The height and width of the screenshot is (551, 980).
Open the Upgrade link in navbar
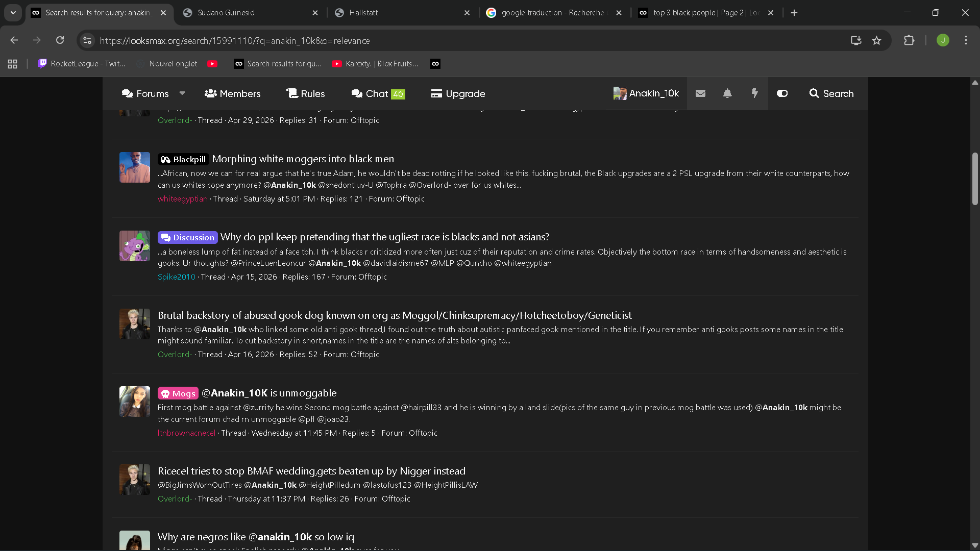[458, 93]
